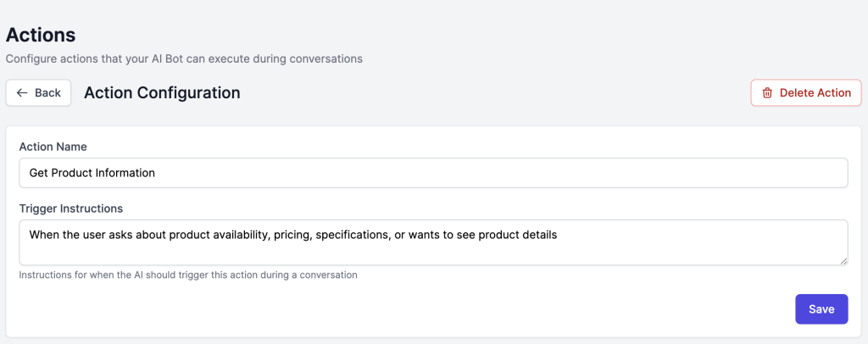868x344 pixels.
Task: Save the action configuration
Action: [x=821, y=309]
